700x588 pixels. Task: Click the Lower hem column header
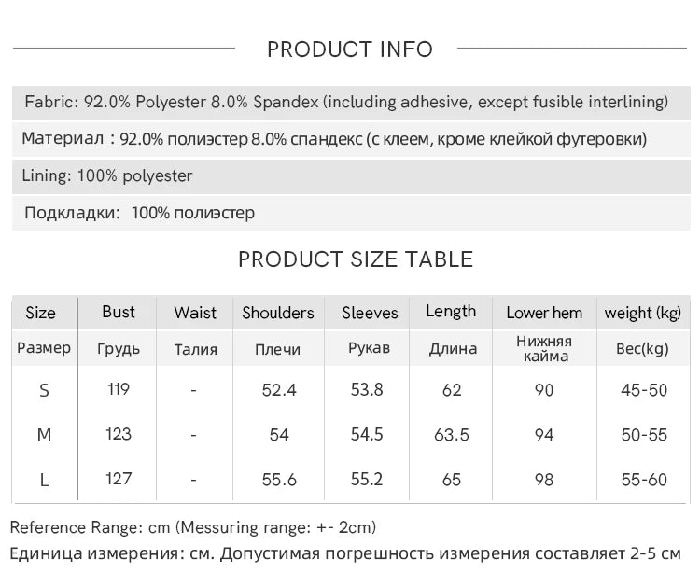[544, 313]
